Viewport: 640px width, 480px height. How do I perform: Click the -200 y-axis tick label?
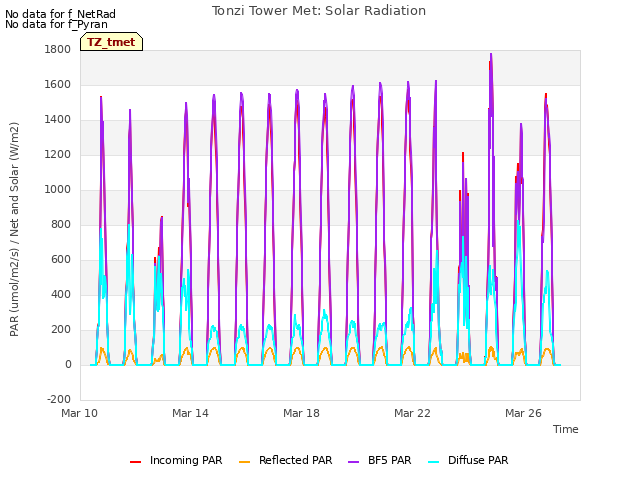[59, 400]
